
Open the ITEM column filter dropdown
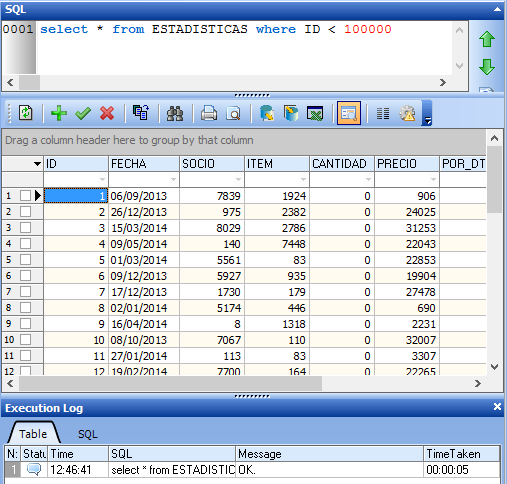coord(303,180)
